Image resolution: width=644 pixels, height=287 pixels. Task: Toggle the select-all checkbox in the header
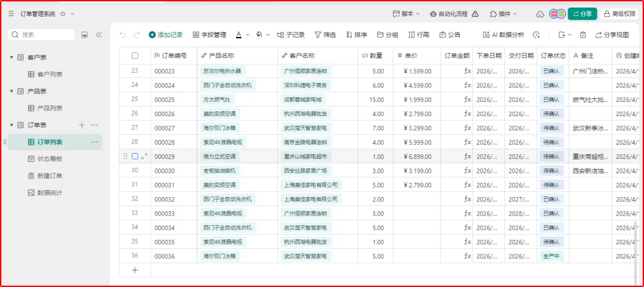point(135,56)
